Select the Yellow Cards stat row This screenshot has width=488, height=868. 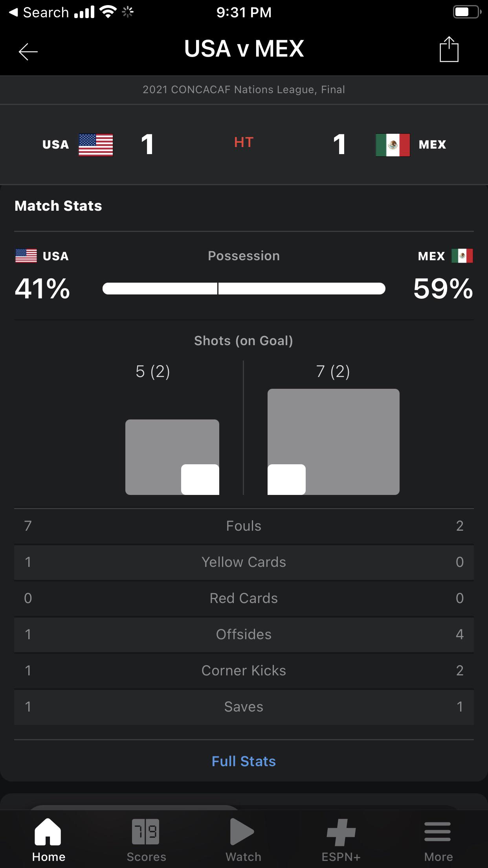(x=244, y=562)
